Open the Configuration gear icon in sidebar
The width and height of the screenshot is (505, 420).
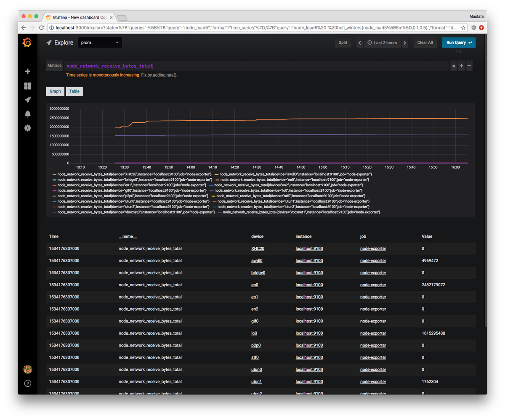pyautogui.click(x=28, y=128)
